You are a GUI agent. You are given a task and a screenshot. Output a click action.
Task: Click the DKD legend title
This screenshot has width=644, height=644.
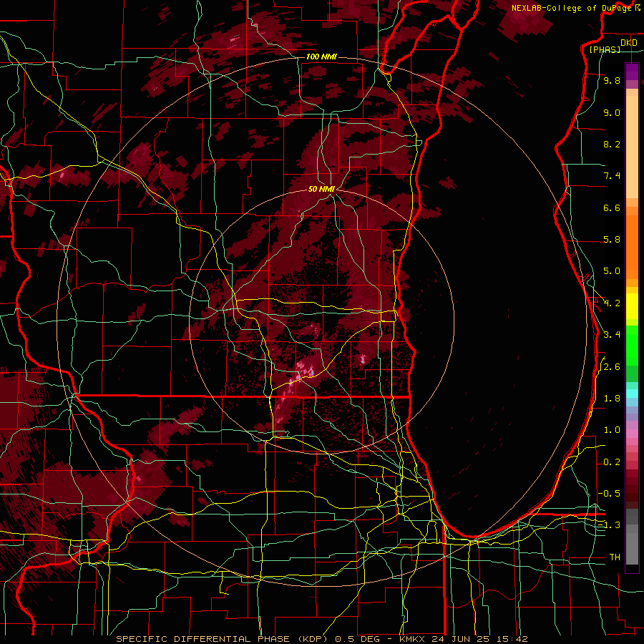(x=628, y=43)
